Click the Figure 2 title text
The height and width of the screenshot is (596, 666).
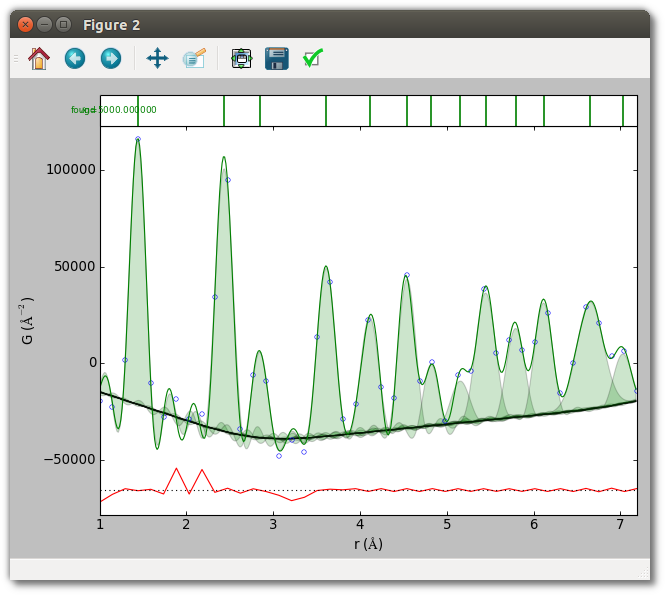click(111, 25)
